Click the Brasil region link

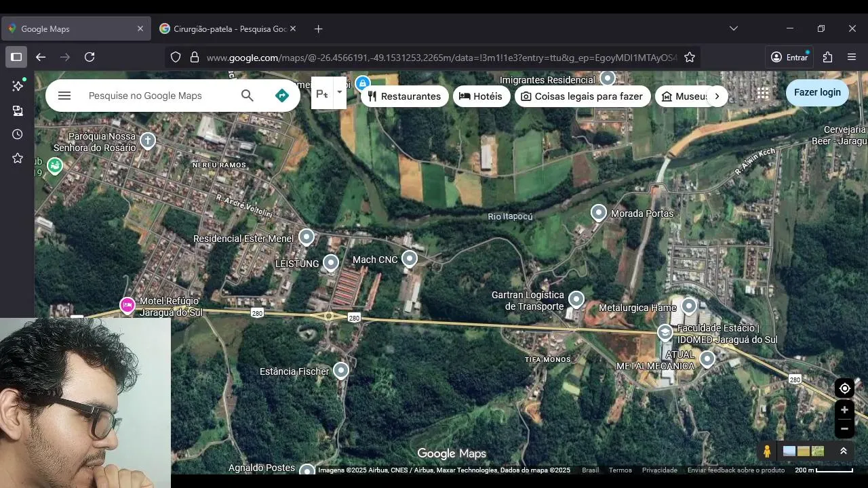pos(590,470)
